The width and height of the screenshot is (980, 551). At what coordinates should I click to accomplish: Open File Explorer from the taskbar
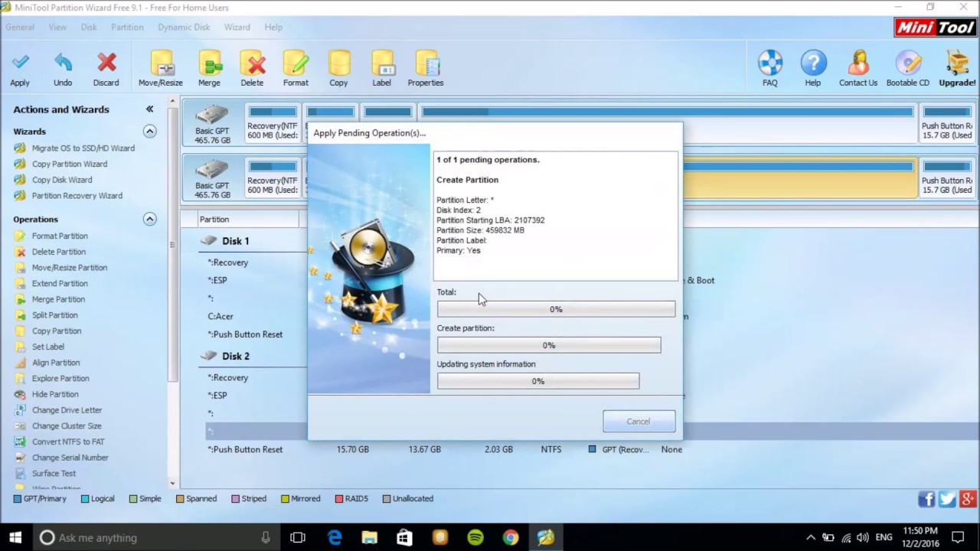pyautogui.click(x=370, y=537)
